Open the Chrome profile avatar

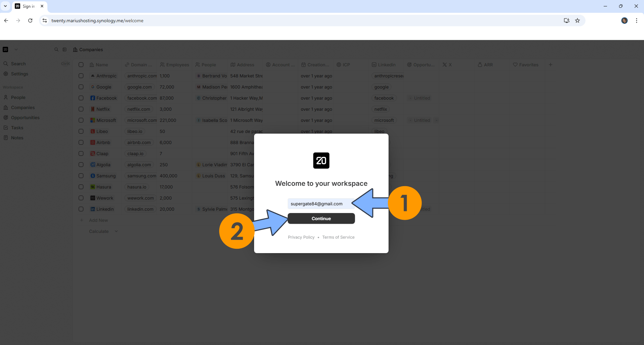coord(624,21)
